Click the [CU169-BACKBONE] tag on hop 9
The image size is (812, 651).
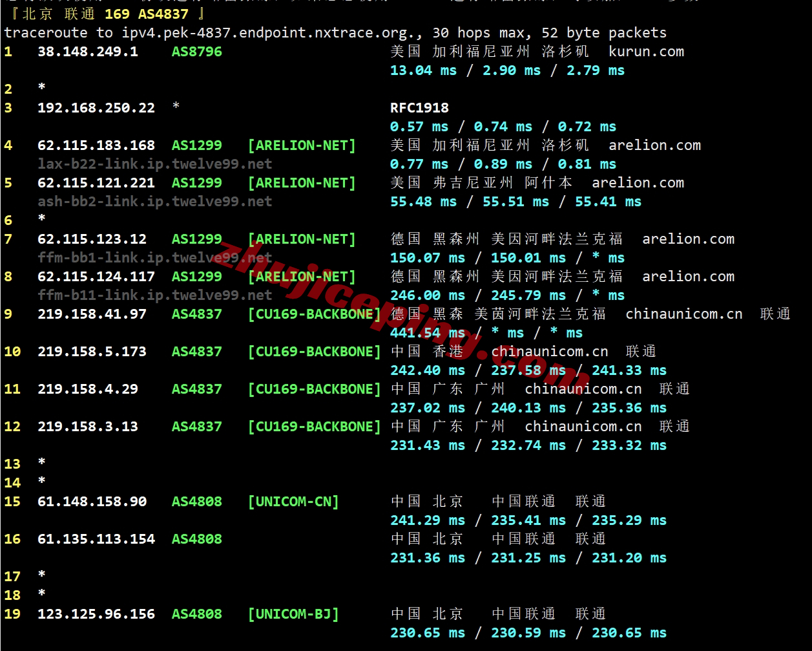coord(315,314)
